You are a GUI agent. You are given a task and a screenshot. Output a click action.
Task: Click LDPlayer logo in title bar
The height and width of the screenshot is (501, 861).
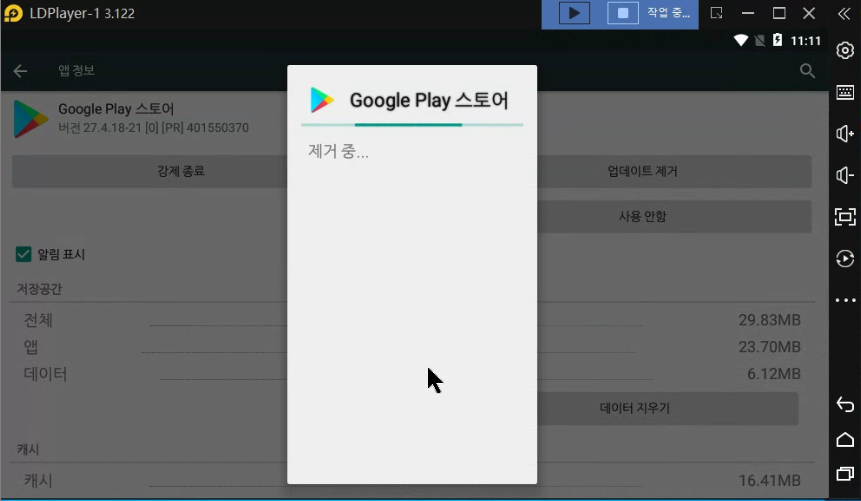click(x=13, y=13)
